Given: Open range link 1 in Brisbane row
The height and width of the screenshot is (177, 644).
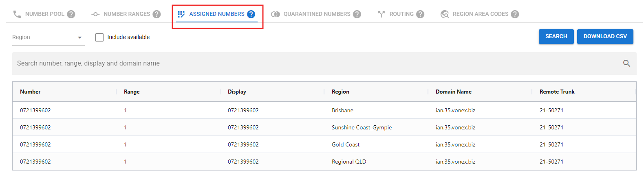Looking at the screenshot, I should click(x=126, y=111).
